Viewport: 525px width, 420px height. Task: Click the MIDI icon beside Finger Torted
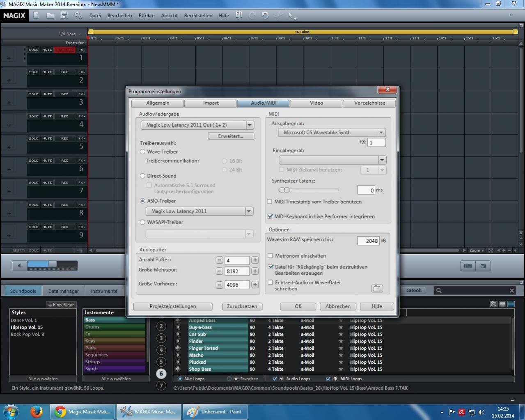[178, 348]
